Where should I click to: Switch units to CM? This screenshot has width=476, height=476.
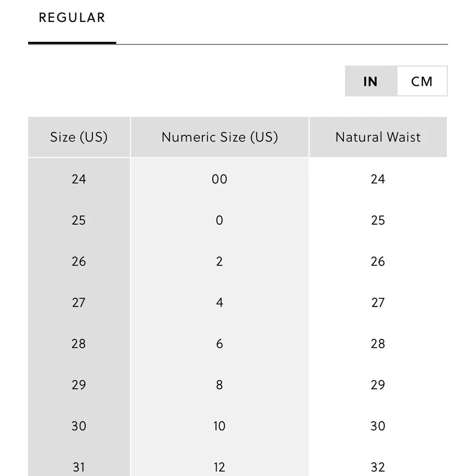(x=422, y=81)
